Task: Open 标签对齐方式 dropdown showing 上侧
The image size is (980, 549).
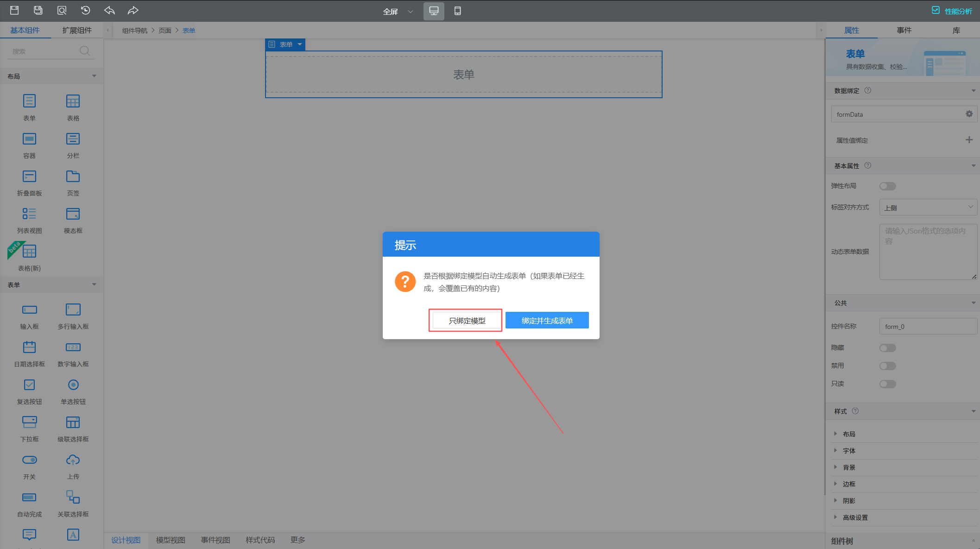Action: click(928, 208)
